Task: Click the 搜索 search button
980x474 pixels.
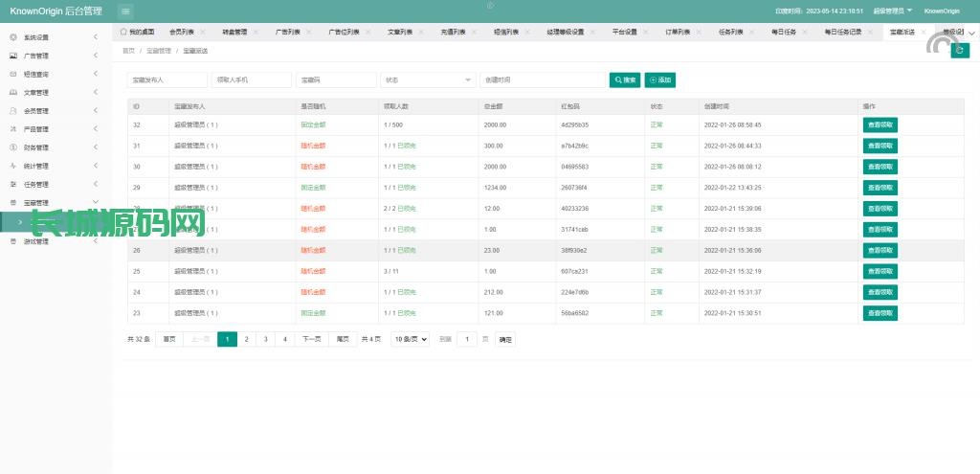Action: tap(624, 80)
